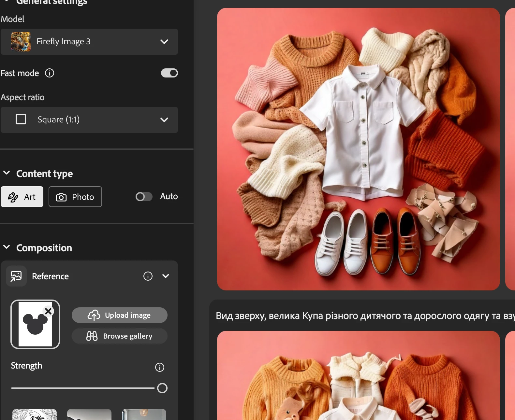Open first generated clothing flat-lay image

[x=359, y=149]
